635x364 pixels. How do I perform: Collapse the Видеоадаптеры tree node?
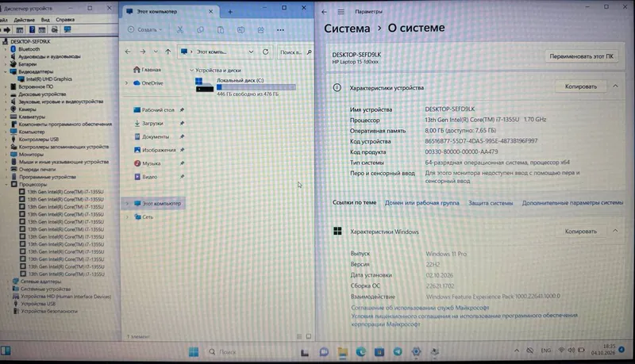tap(6, 71)
